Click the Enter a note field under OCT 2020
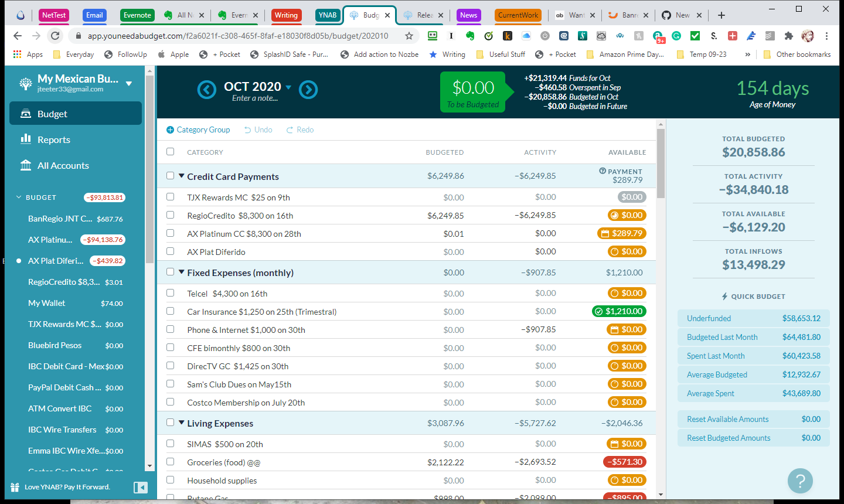Image resolution: width=844 pixels, height=504 pixels. (254, 98)
